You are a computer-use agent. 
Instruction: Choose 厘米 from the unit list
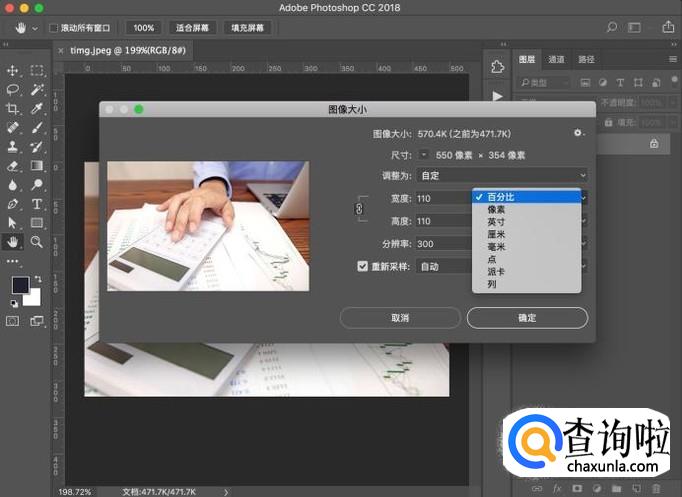[496, 235]
